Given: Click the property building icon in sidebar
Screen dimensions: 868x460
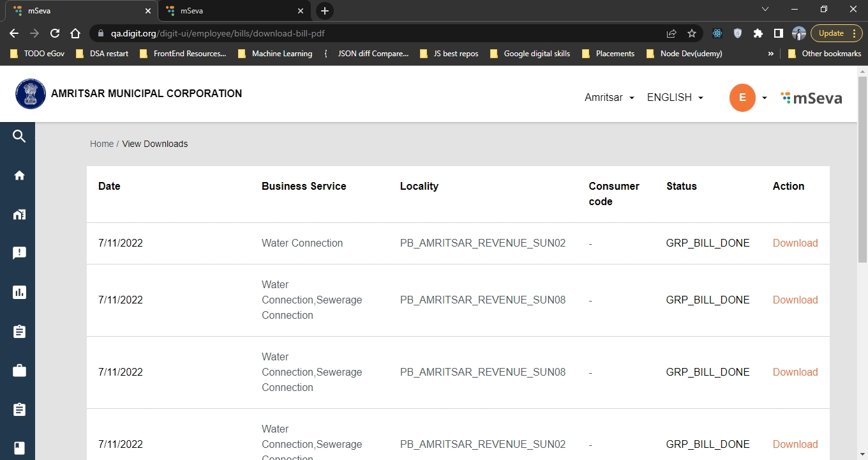Looking at the screenshot, I should [x=19, y=214].
